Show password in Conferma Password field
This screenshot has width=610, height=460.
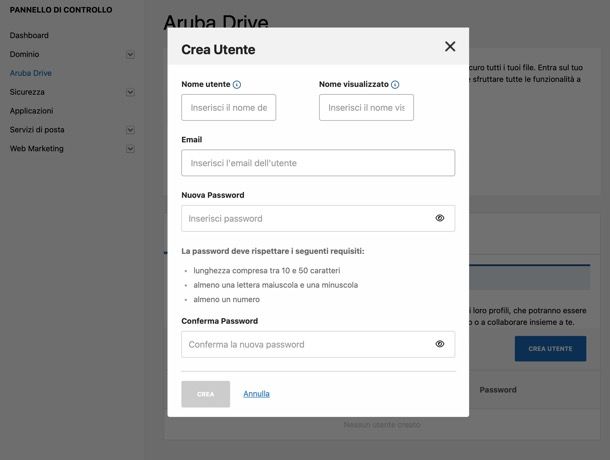[x=440, y=344]
